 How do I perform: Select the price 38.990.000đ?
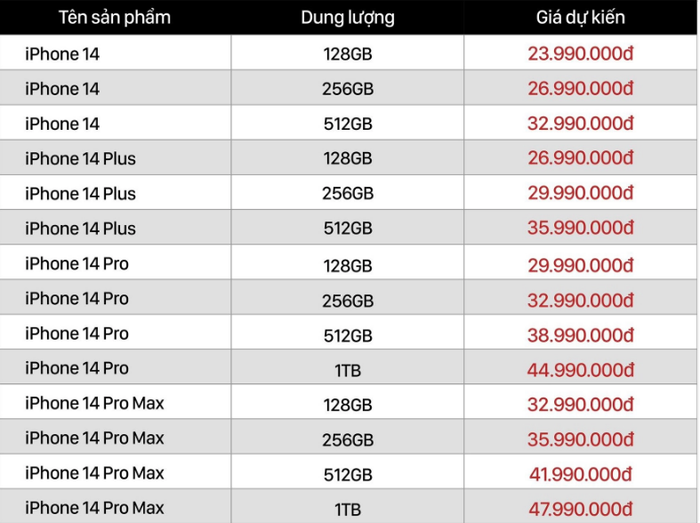pos(580,335)
